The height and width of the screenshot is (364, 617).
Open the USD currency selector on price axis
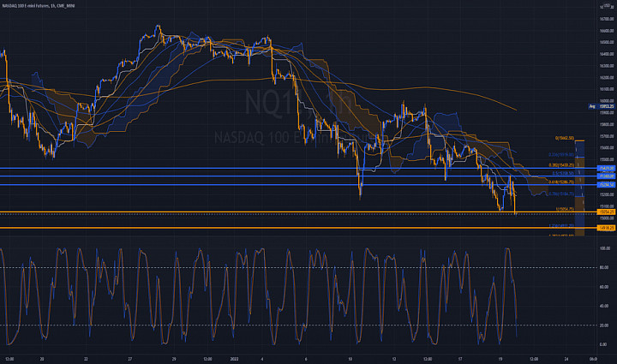[607, 6]
